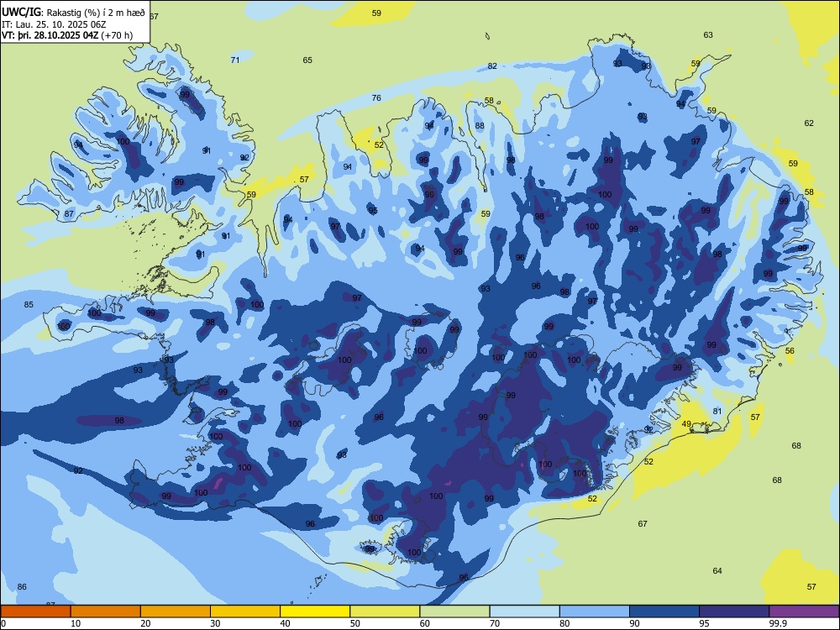Select the '40' legend scale label
Screen dimensions: 840x630
point(285,623)
